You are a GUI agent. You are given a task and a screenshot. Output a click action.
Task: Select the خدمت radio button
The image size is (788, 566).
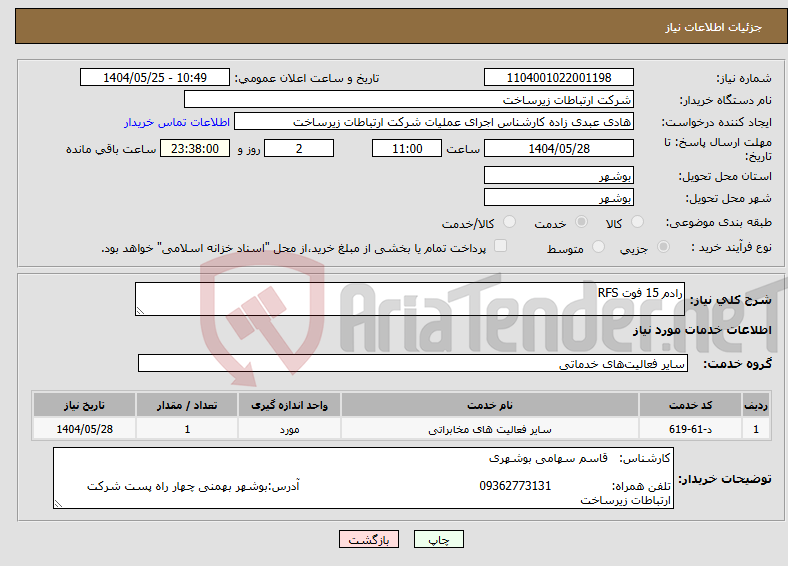[581, 222]
